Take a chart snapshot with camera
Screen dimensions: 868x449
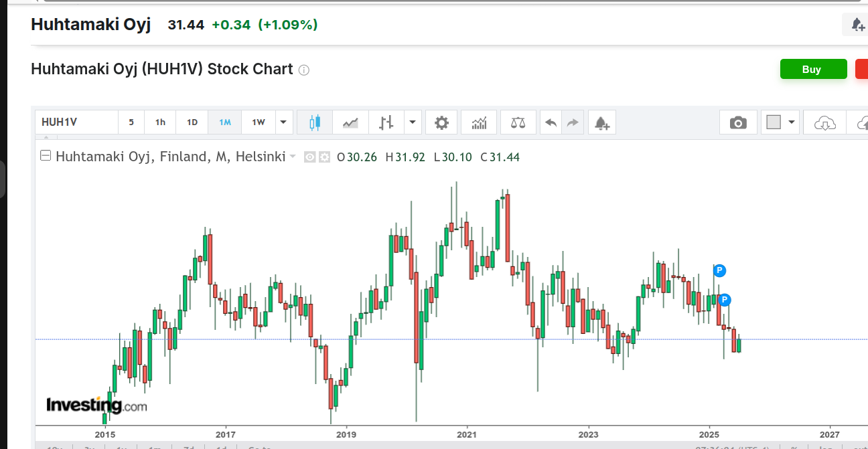coord(738,122)
